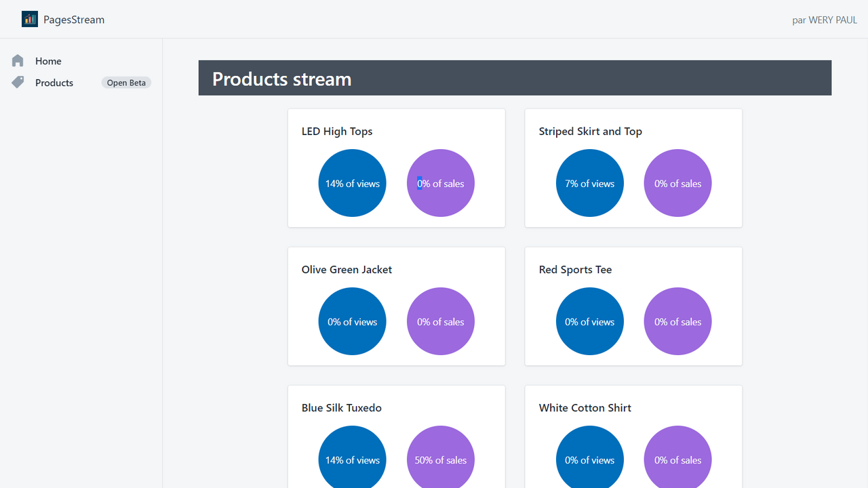This screenshot has width=868, height=488.
Task: Click Blue Silk Tuxedo 14% of views circle
Action: 353,457
